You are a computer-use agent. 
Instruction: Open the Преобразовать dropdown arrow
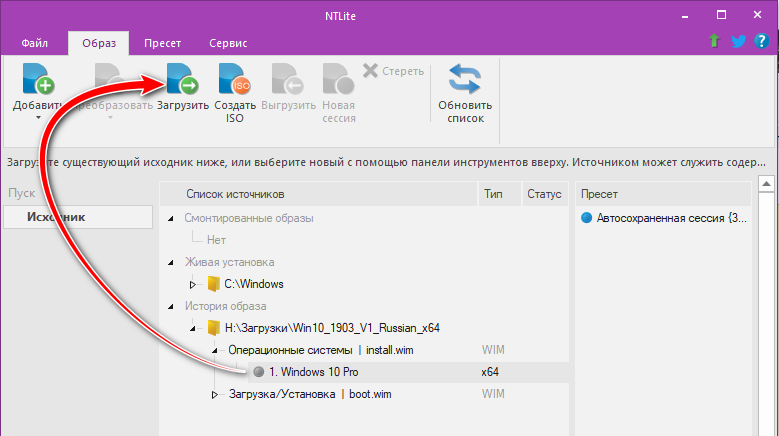(x=110, y=118)
